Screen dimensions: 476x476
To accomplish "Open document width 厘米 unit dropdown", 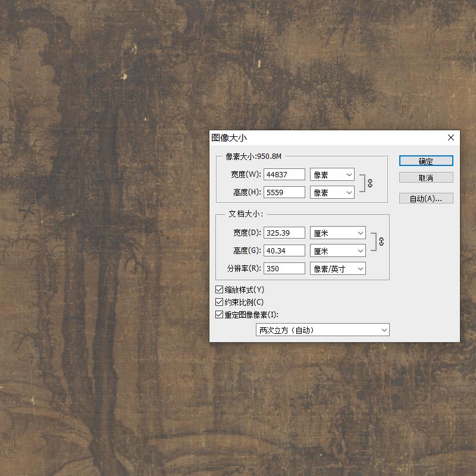I will click(338, 233).
